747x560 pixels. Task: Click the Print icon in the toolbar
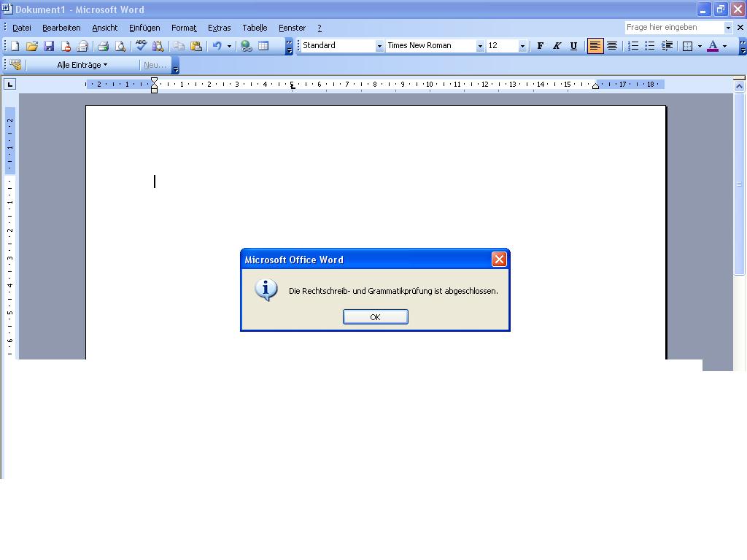pos(103,46)
